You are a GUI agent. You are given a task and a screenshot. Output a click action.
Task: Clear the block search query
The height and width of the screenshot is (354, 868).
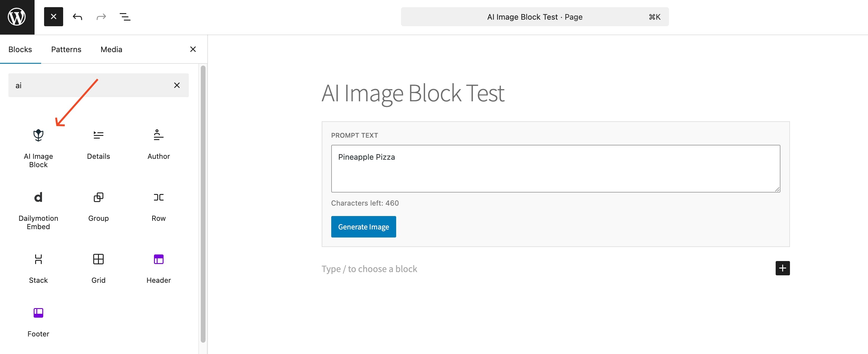pos(177,85)
